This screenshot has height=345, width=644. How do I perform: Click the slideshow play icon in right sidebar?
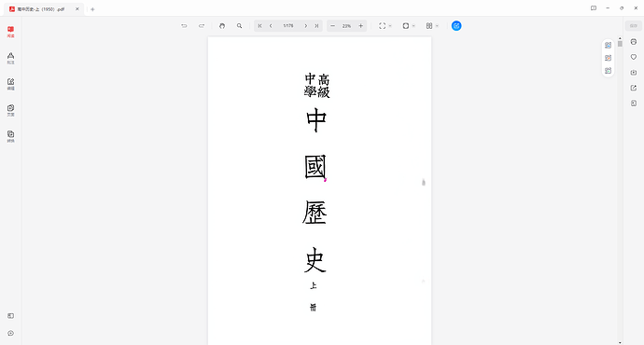click(634, 73)
